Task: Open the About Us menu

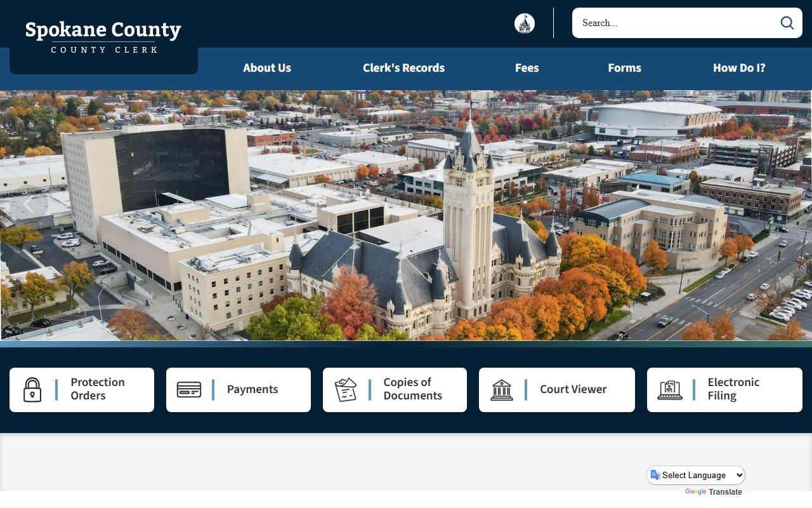Action: 267,68
